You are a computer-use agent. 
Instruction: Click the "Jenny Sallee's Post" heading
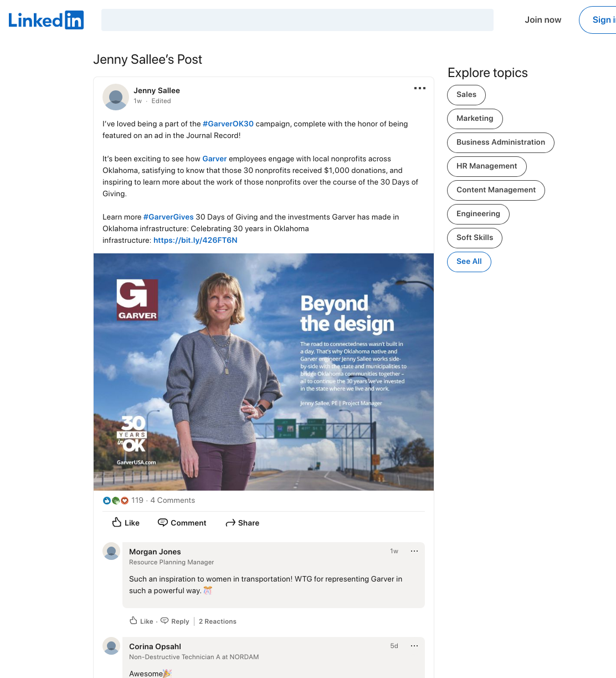pyautogui.click(x=148, y=59)
